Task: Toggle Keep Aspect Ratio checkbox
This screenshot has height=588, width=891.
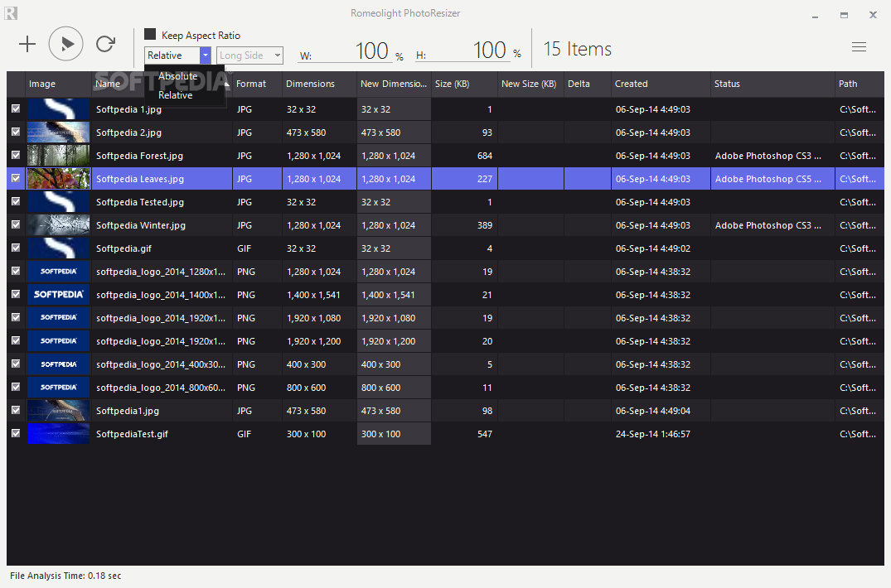Action: click(x=150, y=35)
